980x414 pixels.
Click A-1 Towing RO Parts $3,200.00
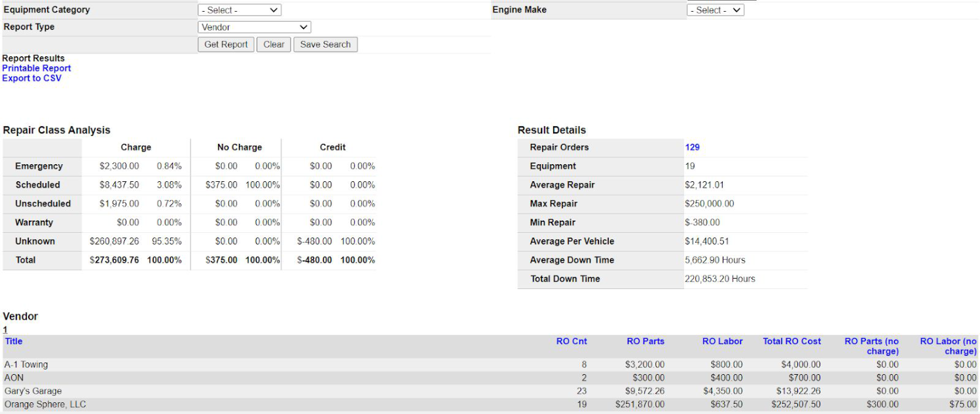[x=645, y=364]
